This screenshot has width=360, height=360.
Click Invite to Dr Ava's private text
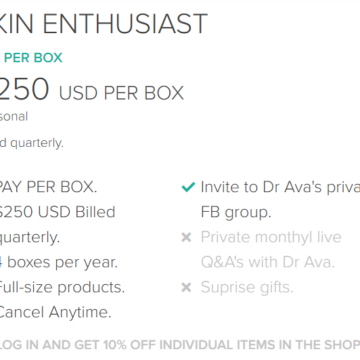[x=280, y=187]
